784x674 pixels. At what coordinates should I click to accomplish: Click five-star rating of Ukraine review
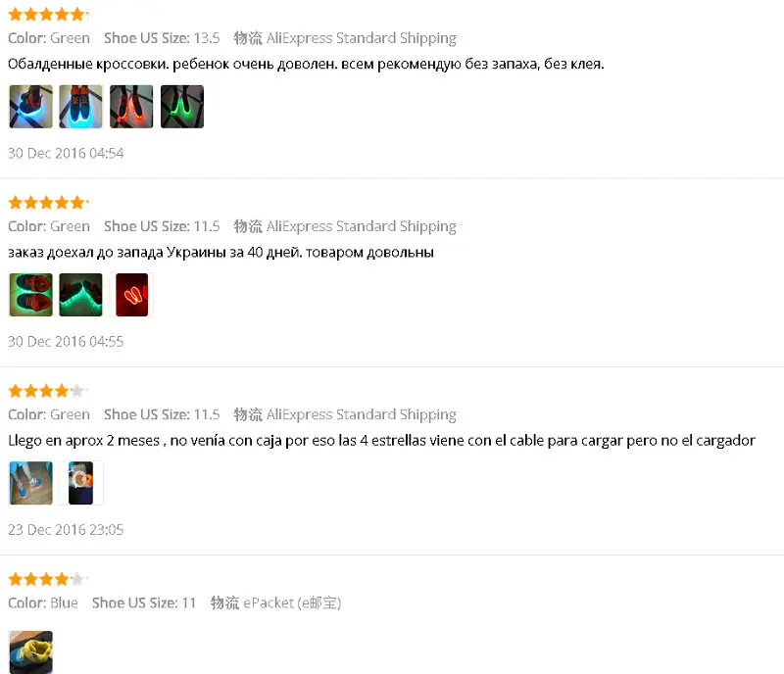(x=48, y=203)
